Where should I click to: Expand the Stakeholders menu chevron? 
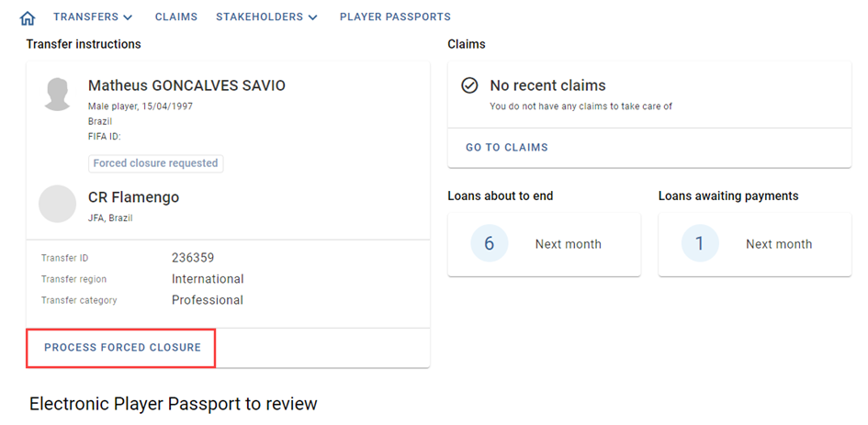pyautogui.click(x=313, y=17)
